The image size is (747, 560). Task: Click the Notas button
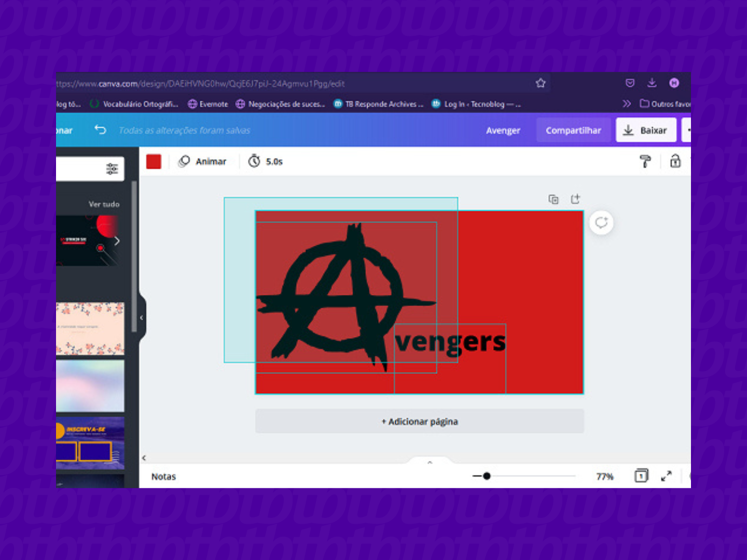coord(163,477)
